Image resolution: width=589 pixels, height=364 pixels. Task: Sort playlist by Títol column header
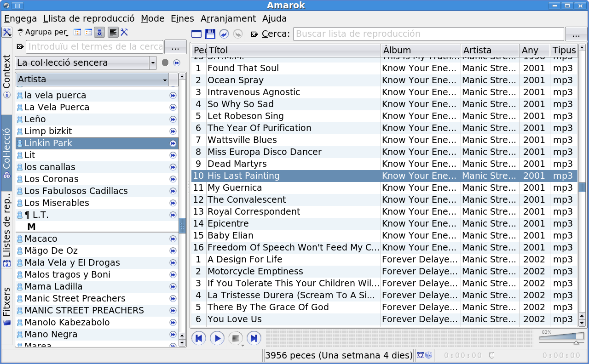[x=294, y=51]
